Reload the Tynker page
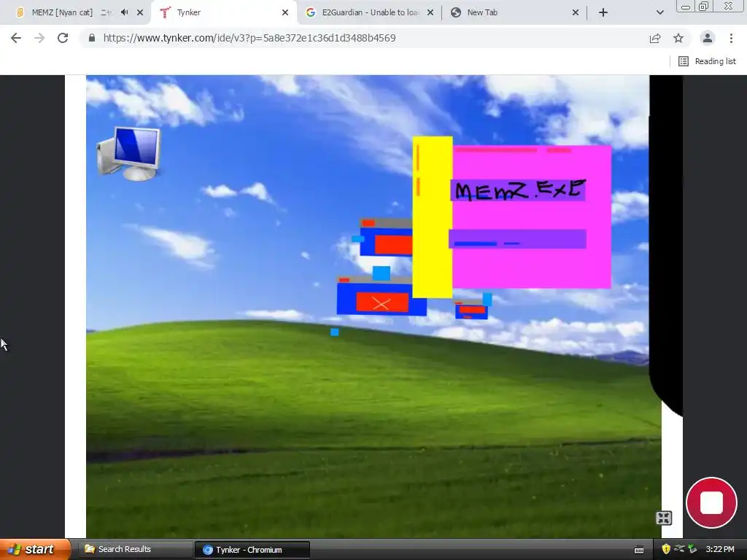Viewport: 747px width, 560px height. click(63, 38)
